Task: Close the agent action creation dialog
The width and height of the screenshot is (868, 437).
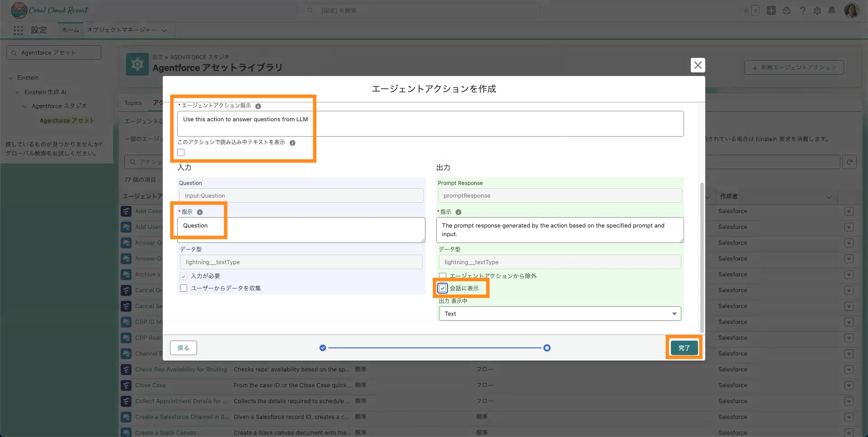Action: point(698,65)
